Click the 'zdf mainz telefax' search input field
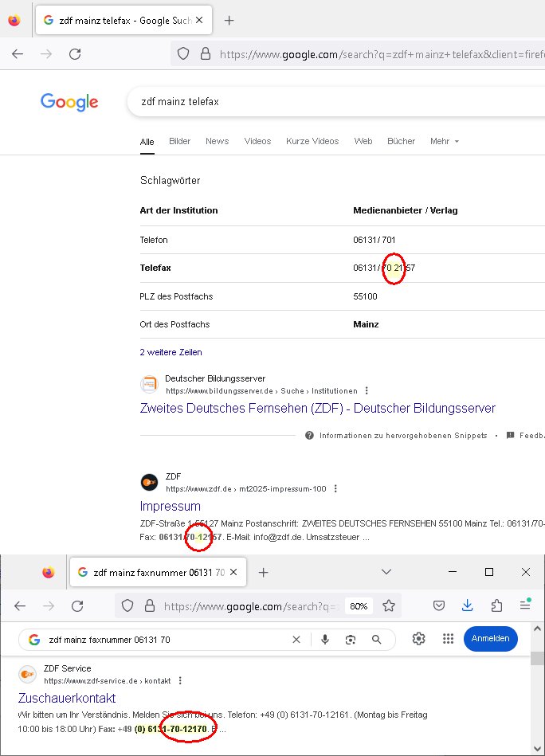Screen dimensions: 545x756 click(x=319, y=102)
